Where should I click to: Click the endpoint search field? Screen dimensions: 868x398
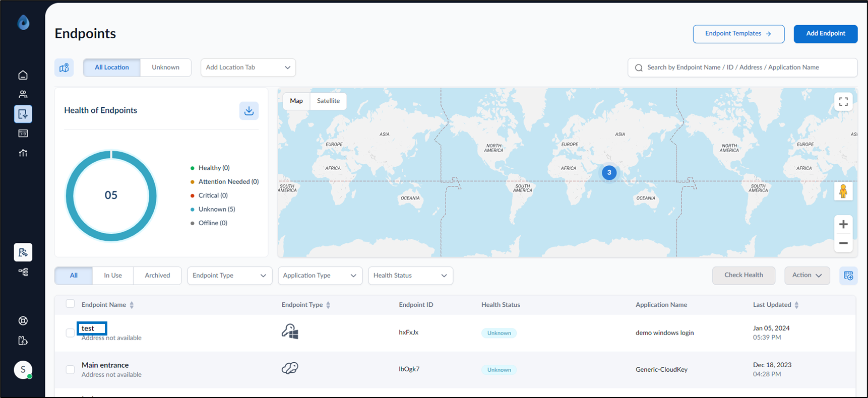tap(742, 68)
